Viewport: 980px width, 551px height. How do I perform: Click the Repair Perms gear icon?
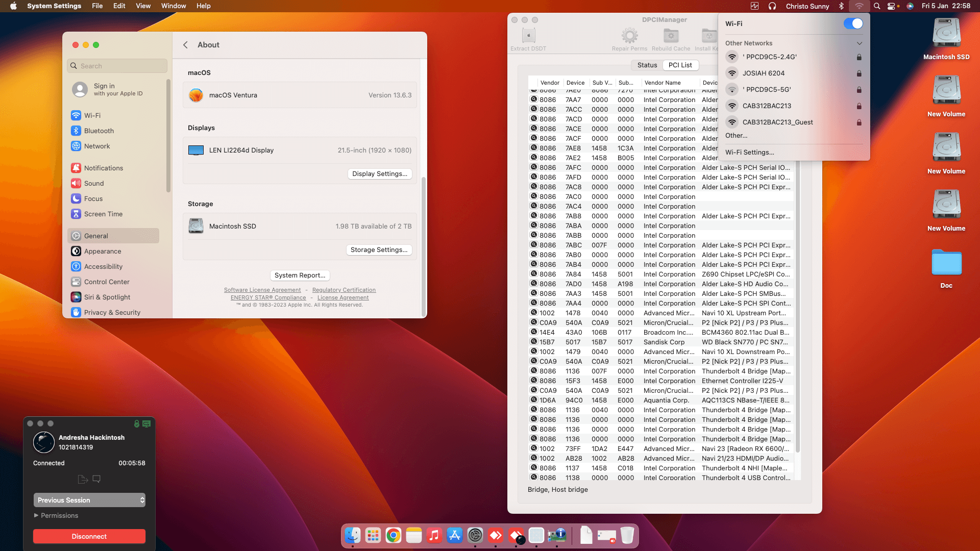629,36
